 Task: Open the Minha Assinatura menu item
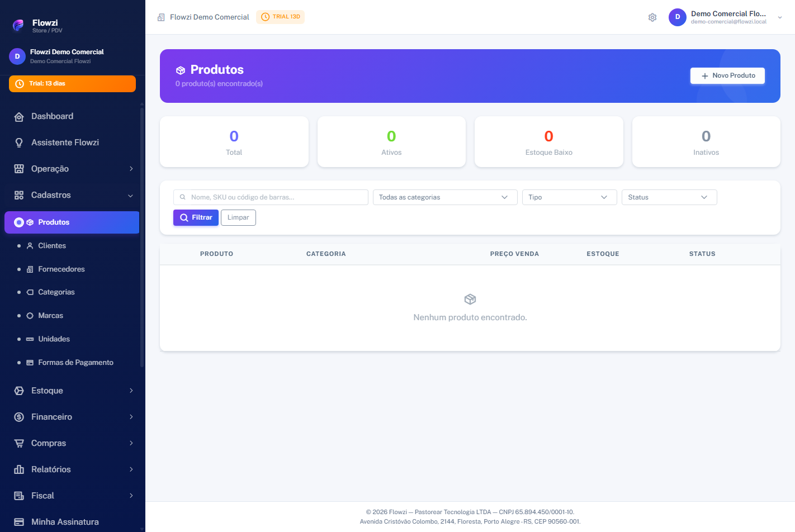[x=72, y=522]
